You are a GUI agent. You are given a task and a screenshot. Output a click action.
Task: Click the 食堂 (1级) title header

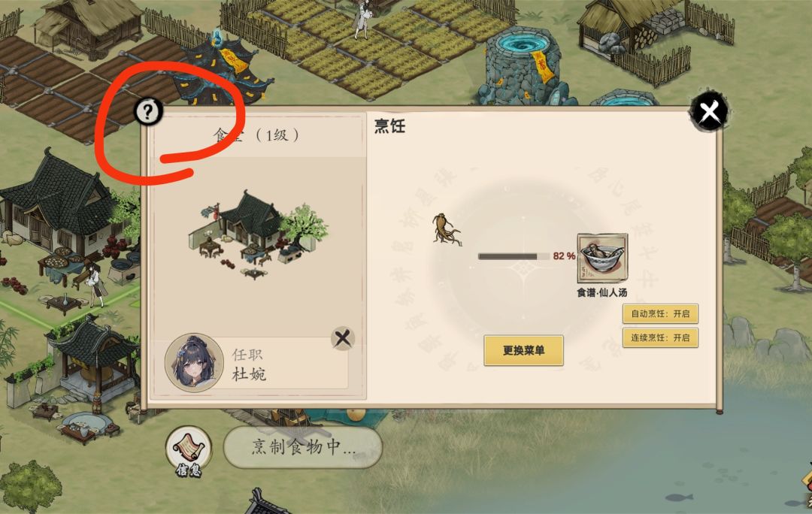tap(256, 135)
